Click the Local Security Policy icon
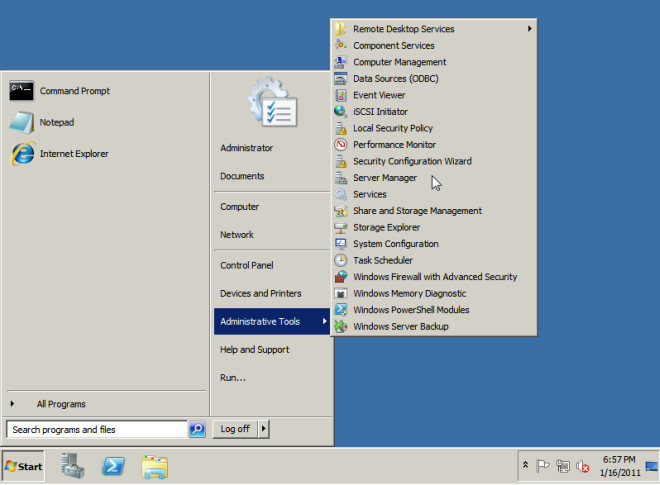 point(341,128)
